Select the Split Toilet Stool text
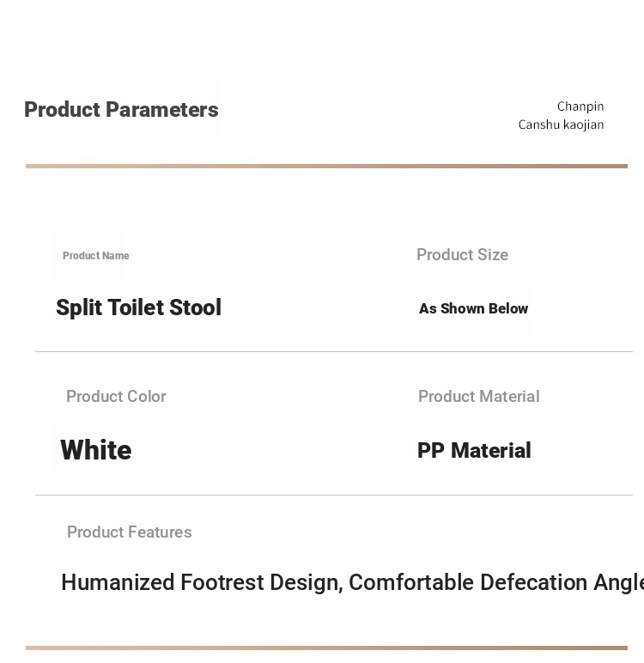 pyautogui.click(x=139, y=307)
